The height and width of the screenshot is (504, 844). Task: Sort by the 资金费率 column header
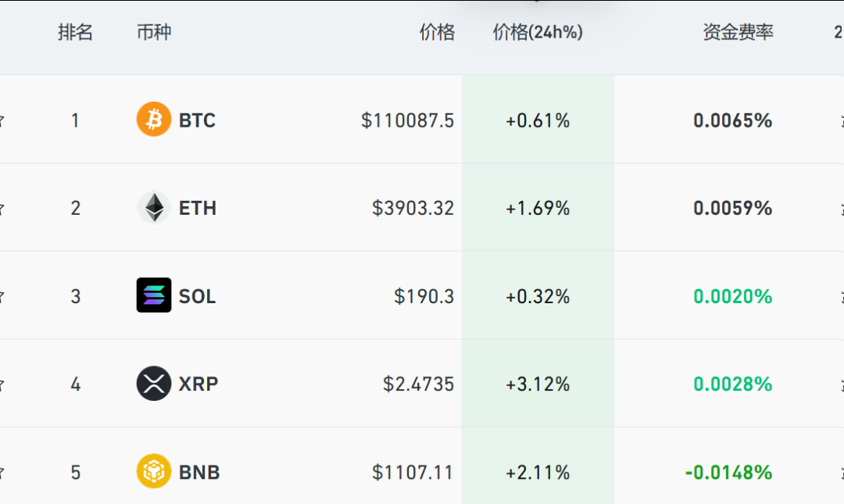tap(738, 32)
